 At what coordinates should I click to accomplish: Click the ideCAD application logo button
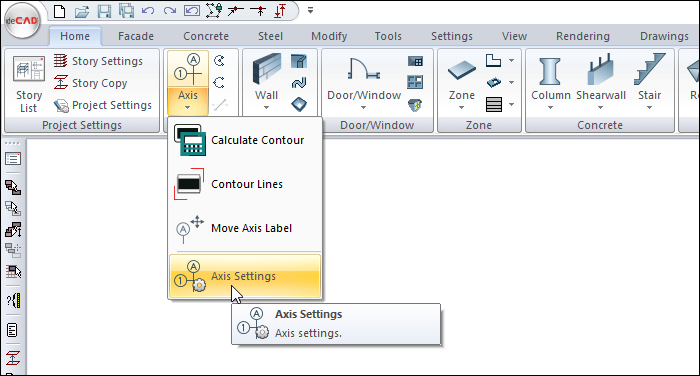tap(22, 21)
